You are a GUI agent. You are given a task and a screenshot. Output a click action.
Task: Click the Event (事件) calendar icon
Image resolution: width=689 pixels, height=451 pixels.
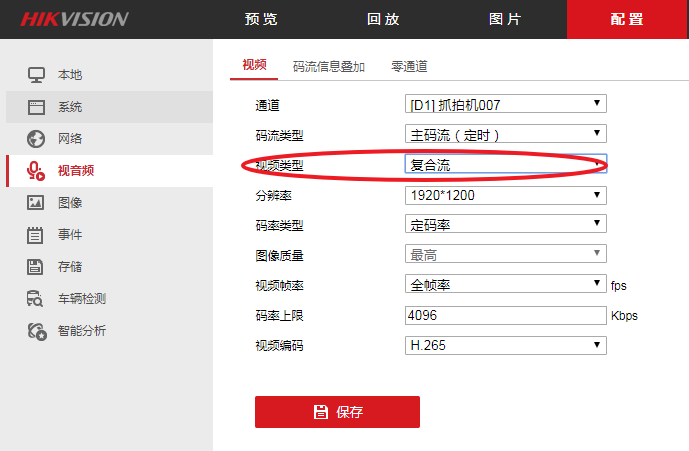(x=37, y=235)
